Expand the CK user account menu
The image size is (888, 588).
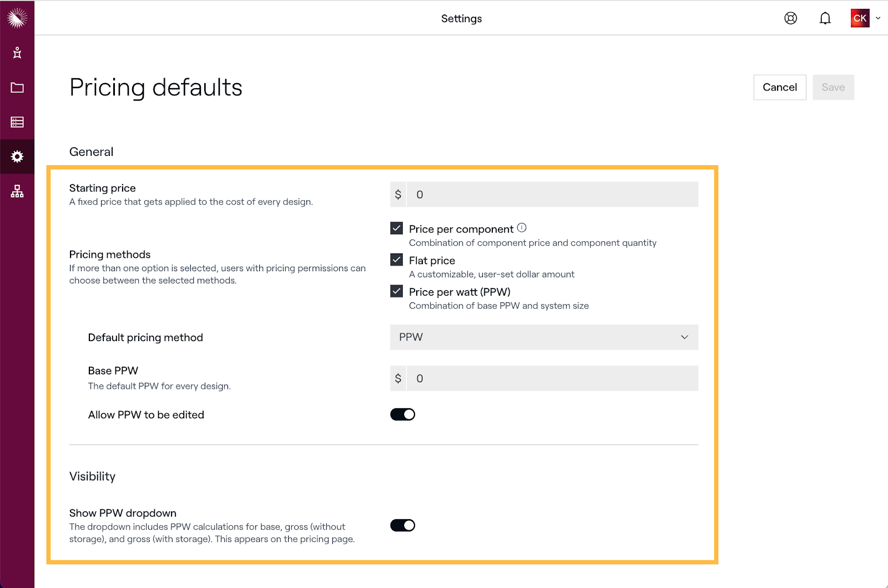865,18
